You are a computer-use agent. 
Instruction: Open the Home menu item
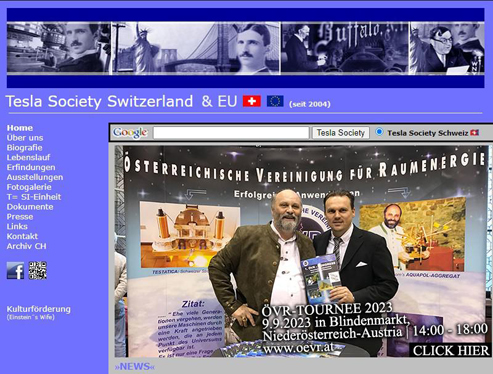(x=20, y=128)
